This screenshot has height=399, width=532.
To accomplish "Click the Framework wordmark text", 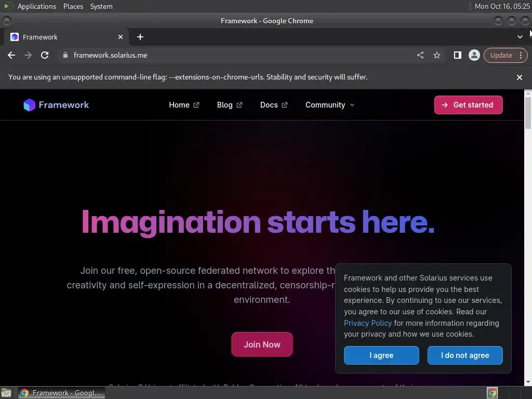I will (64, 105).
